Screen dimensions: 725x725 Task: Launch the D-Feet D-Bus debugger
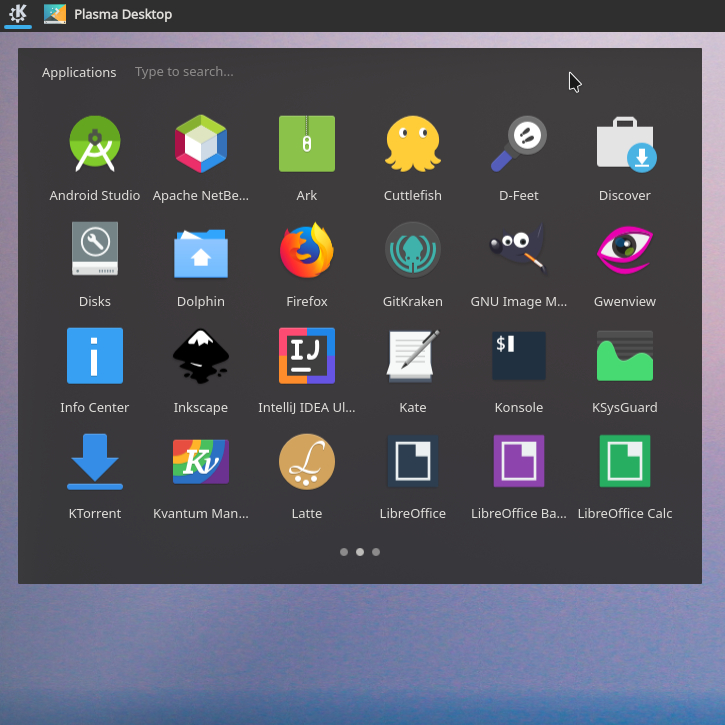tap(518, 144)
